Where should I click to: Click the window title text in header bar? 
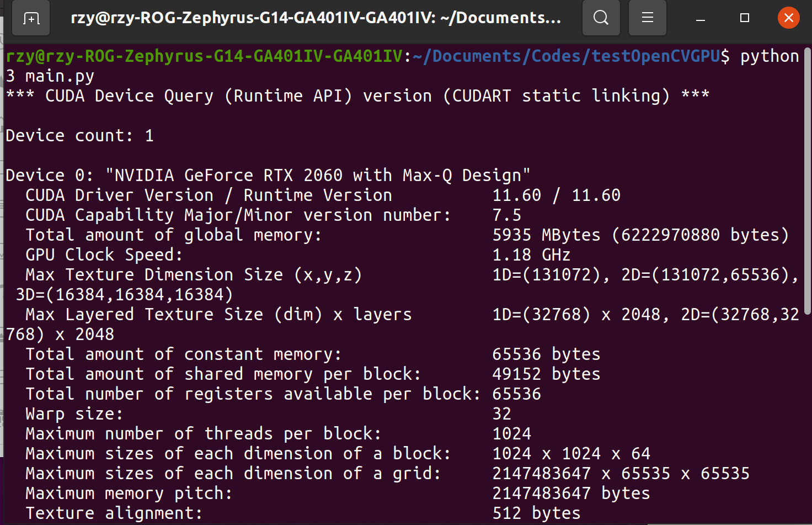pos(316,18)
